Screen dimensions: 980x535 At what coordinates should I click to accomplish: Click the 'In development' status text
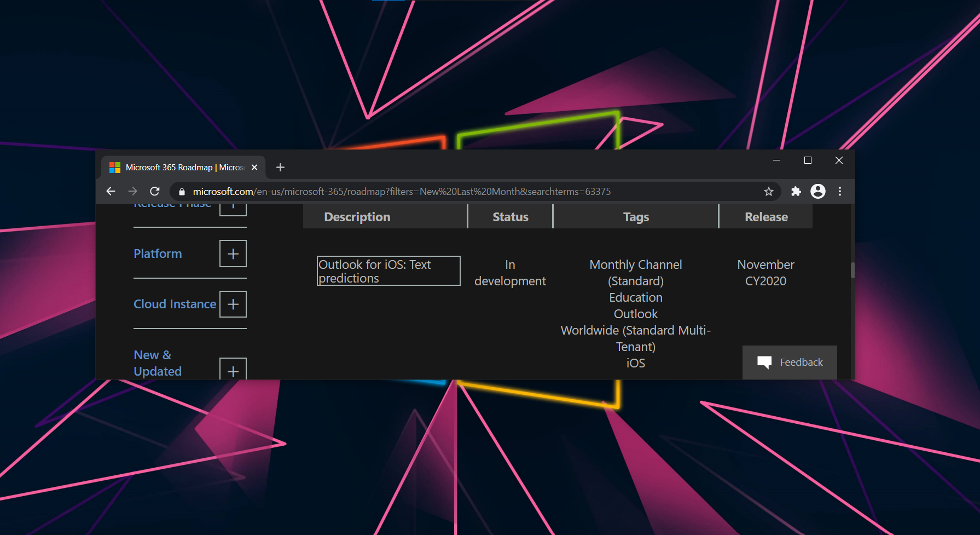pyautogui.click(x=510, y=273)
